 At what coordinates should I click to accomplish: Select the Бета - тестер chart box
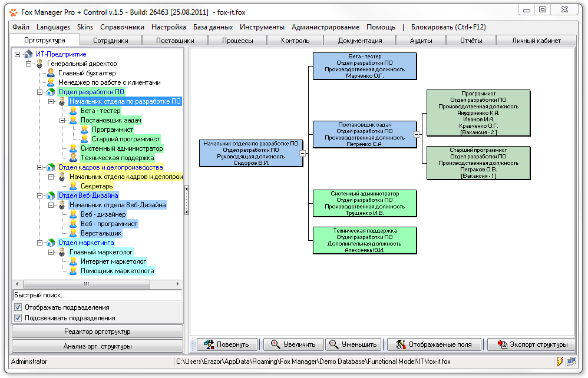[x=365, y=66]
